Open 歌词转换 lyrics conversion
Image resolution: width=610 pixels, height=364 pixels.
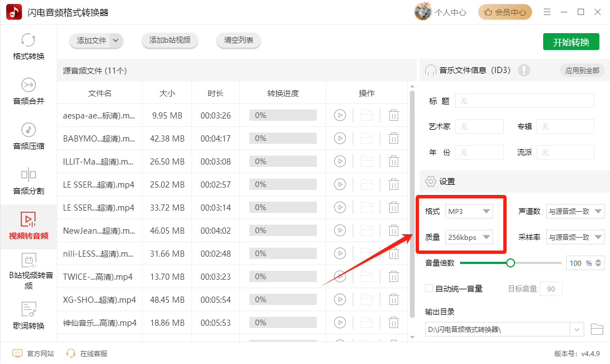click(x=29, y=316)
